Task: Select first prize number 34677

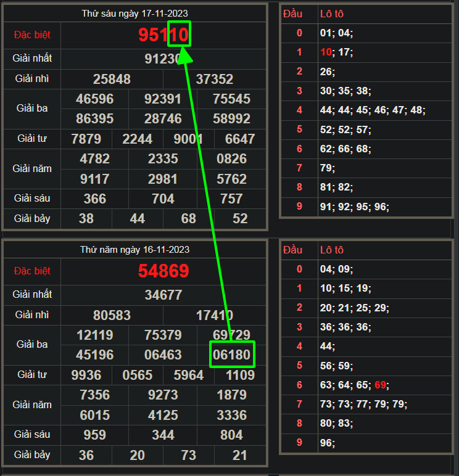Action: coord(163,295)
